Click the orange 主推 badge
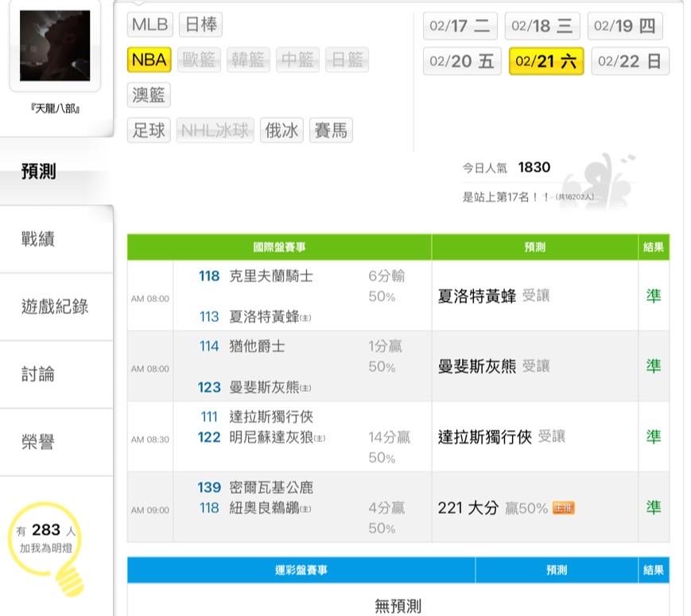Image resolution: width=691 pixels, height=616 pixels. tap(564, 508)
